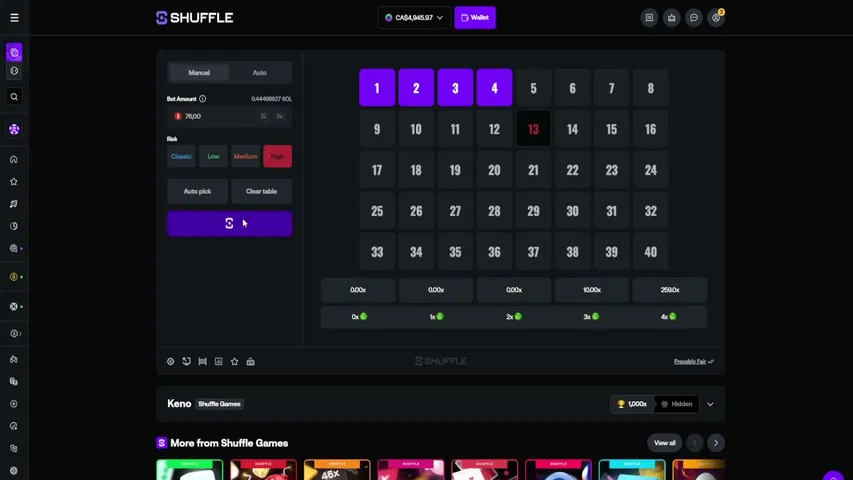This screenshot has height=480, width=853.
Task: Click the star icon below the game board
Action: [x=234, y=361]
